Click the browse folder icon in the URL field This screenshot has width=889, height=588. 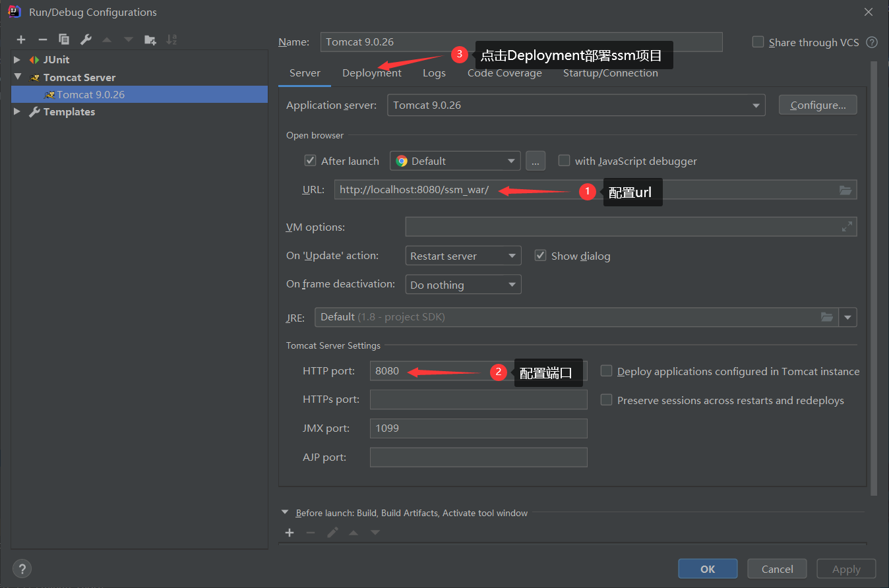[845, 190]
